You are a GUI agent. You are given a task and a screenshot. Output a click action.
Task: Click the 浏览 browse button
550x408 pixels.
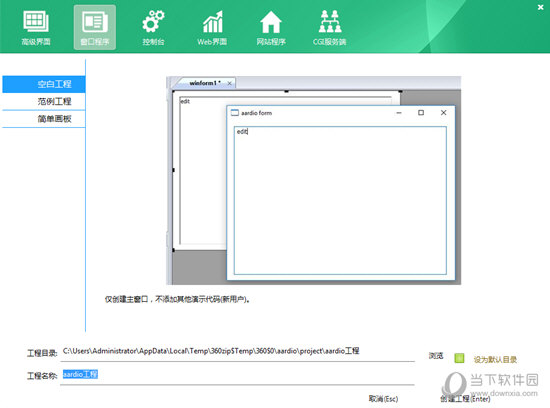tap(436, 356)
